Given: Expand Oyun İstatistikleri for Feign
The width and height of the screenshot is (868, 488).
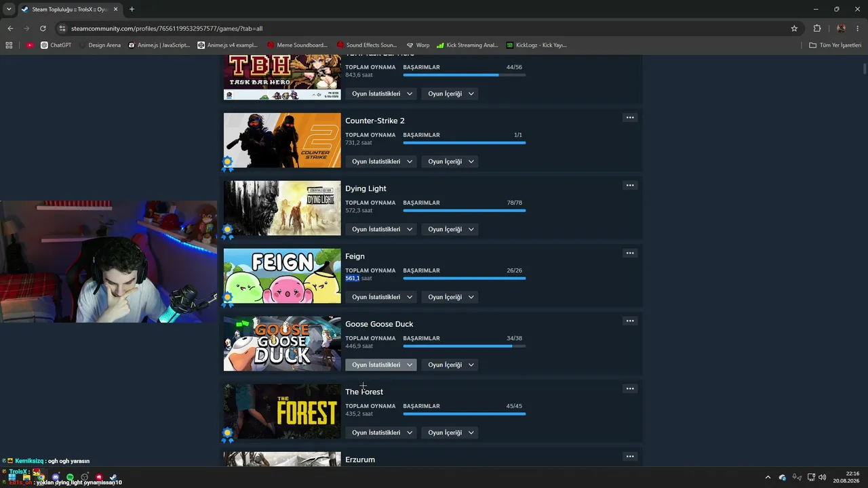Looking at the screenshot, I should point(381,297).
